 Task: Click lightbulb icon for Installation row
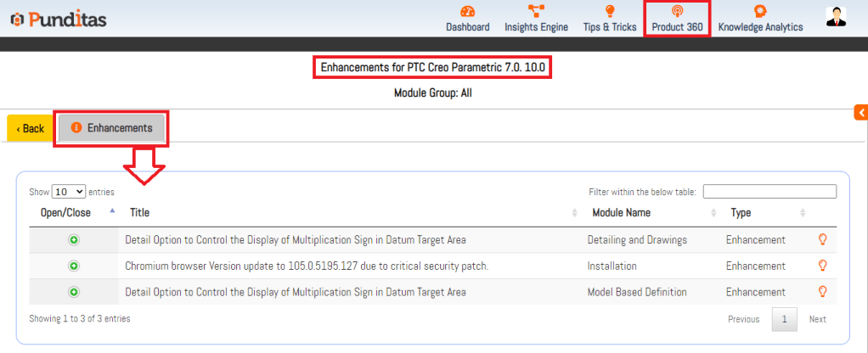coord(821,266)
